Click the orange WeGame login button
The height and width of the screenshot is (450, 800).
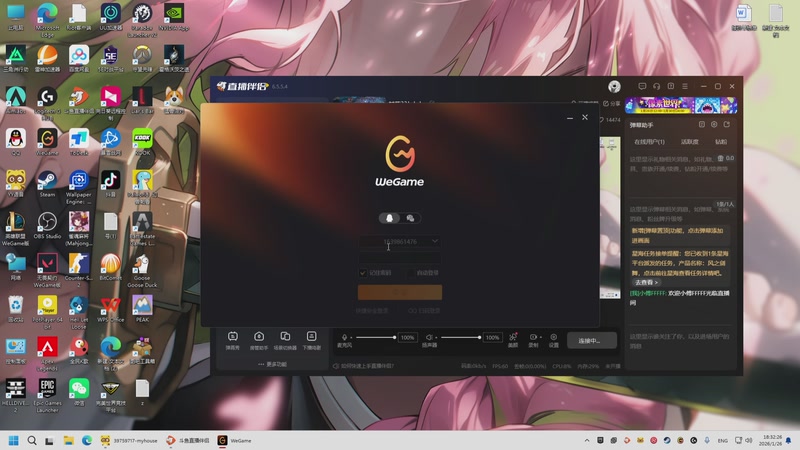[399, 292]
